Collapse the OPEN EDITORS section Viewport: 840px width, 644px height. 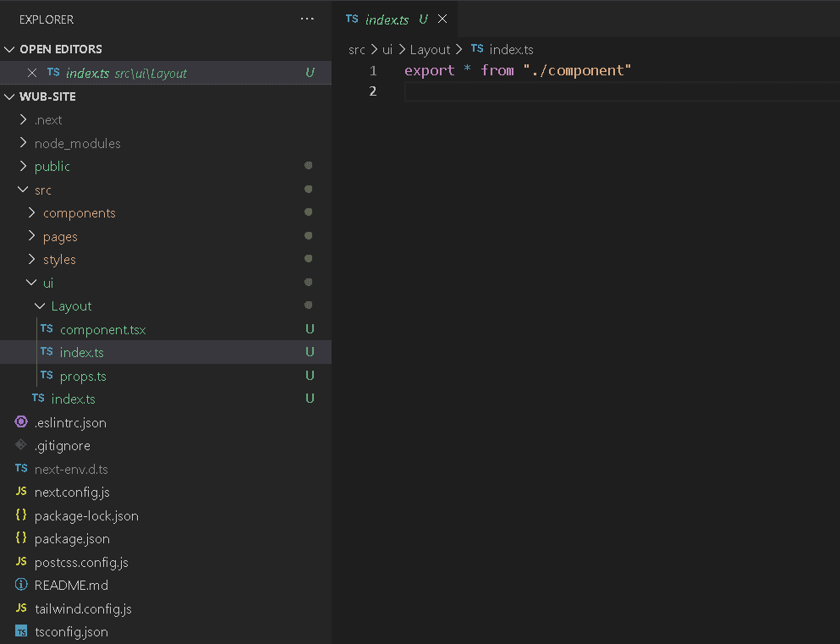[x=10, y=49]
